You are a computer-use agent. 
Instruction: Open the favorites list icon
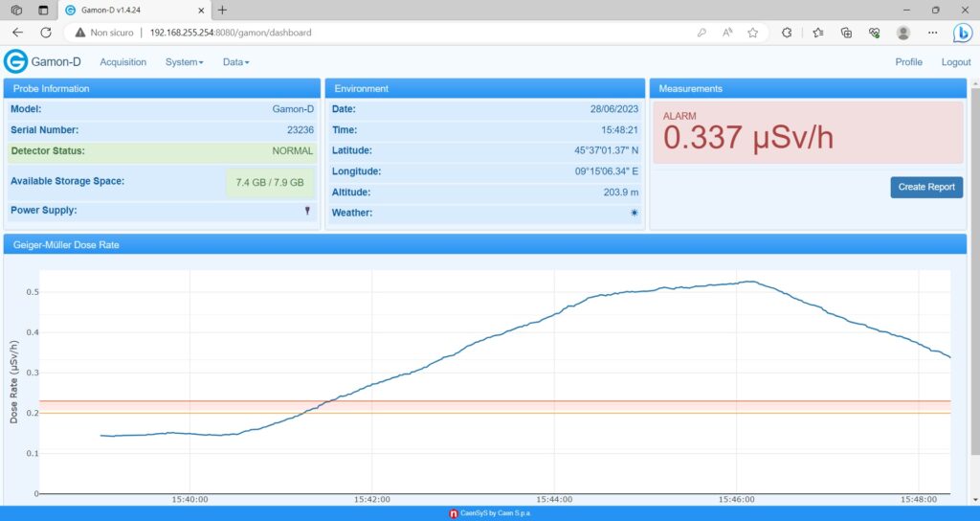pos(818,33)
